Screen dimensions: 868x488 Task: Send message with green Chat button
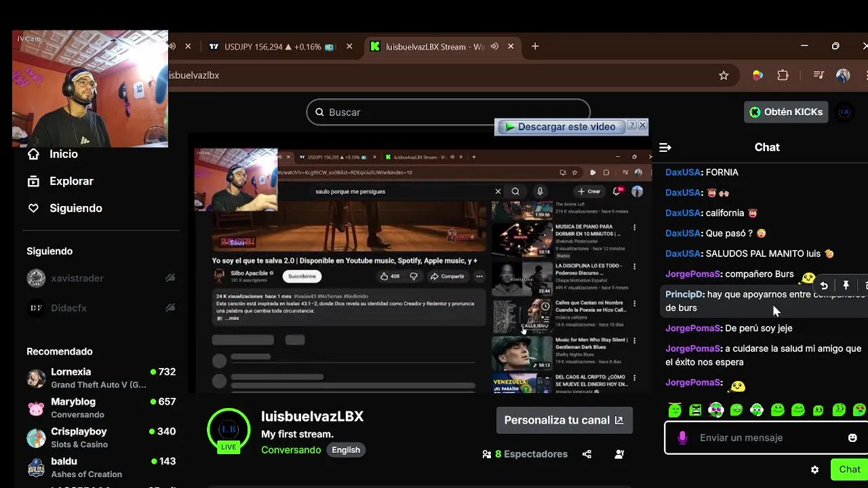pos(849,470)
